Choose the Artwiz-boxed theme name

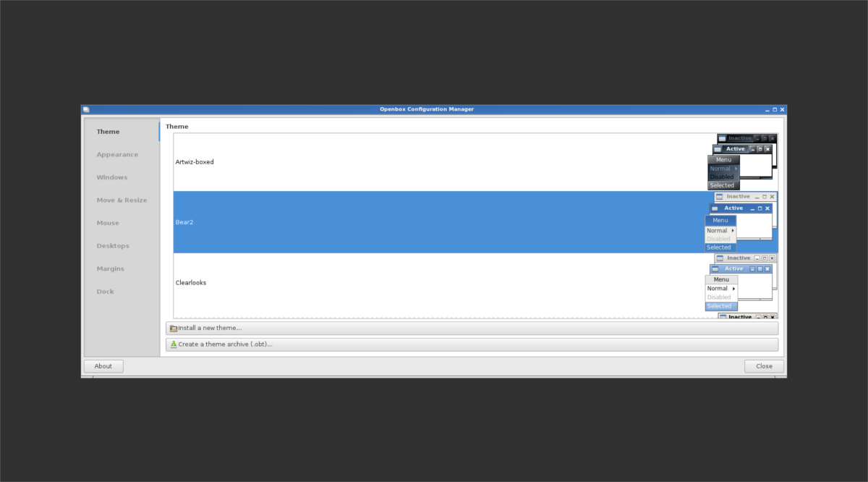[195, 162]
